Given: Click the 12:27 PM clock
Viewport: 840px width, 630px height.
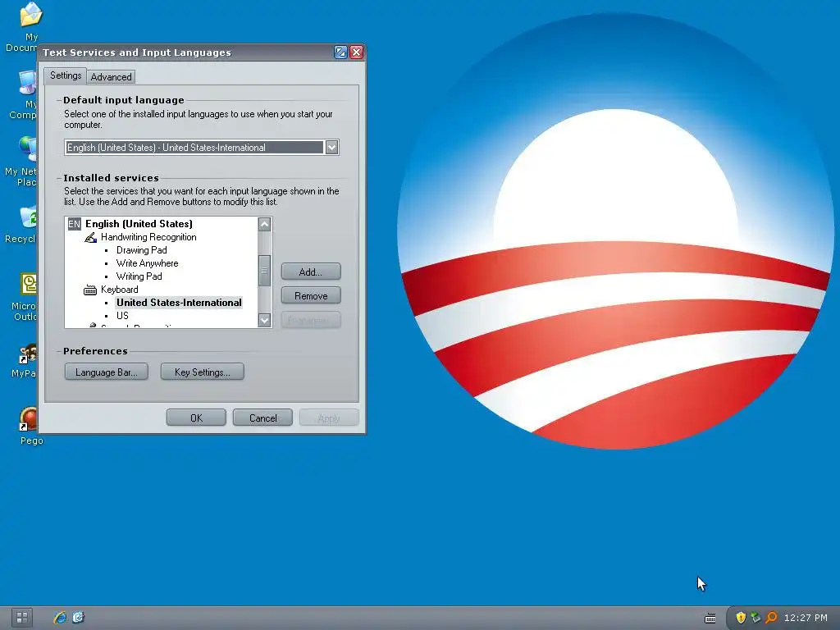Looking at the screenshot, I should click(x=806, y=618).
